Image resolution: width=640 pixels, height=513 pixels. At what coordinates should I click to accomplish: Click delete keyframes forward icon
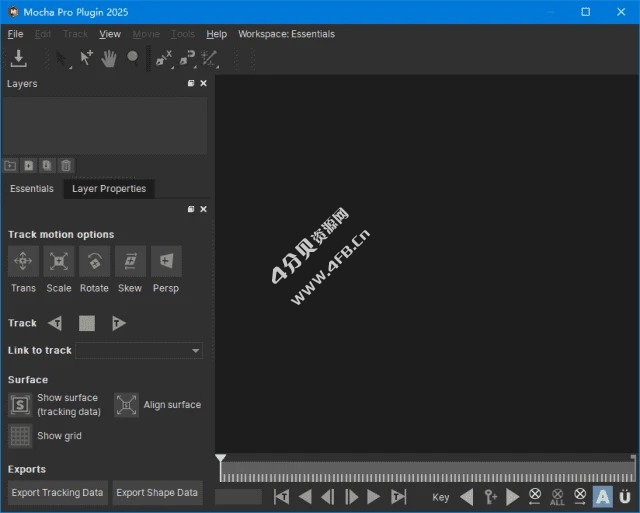tap(580, 497)
